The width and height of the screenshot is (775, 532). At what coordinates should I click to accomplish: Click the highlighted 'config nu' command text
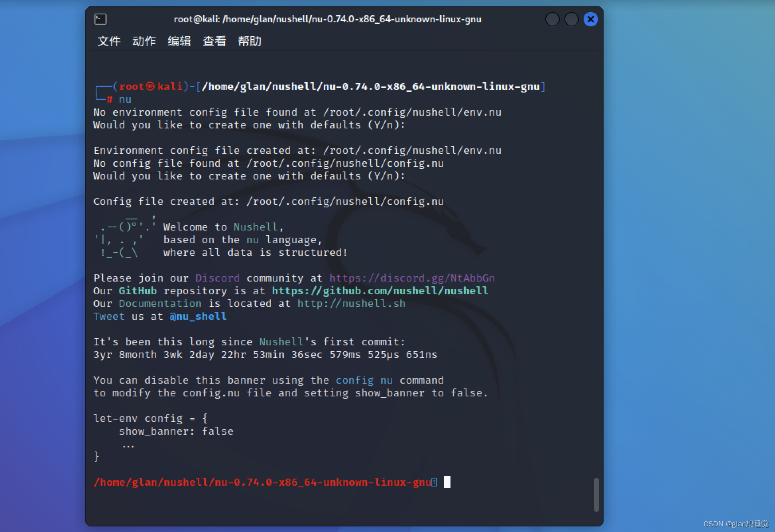tap(364, 380)
